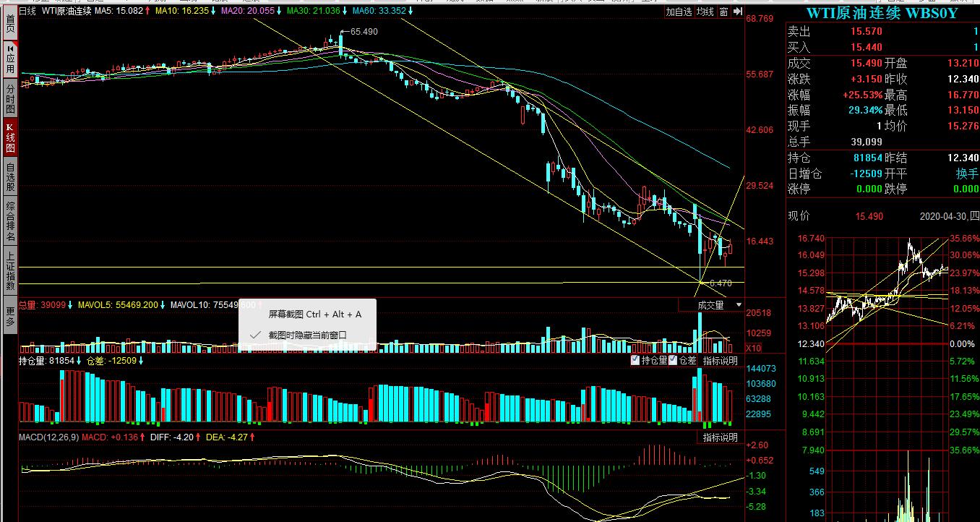
Task: Click the 涨幅 +25.53% value
Action: pos(863,95)
